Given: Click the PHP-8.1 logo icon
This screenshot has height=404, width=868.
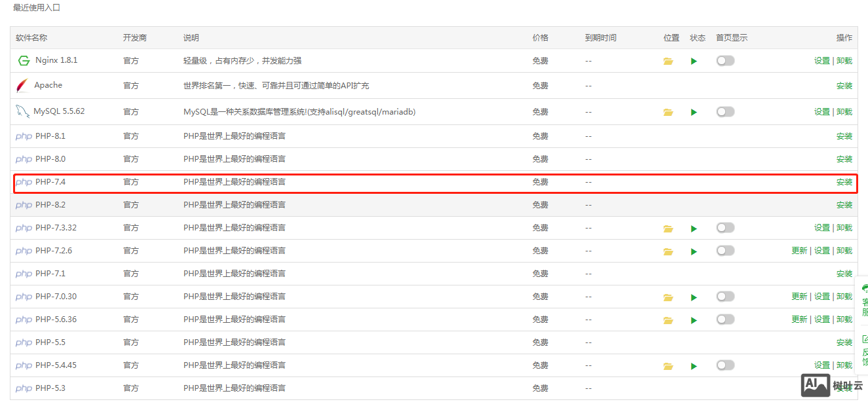Looking at the screenshot, I should [24, 136].
